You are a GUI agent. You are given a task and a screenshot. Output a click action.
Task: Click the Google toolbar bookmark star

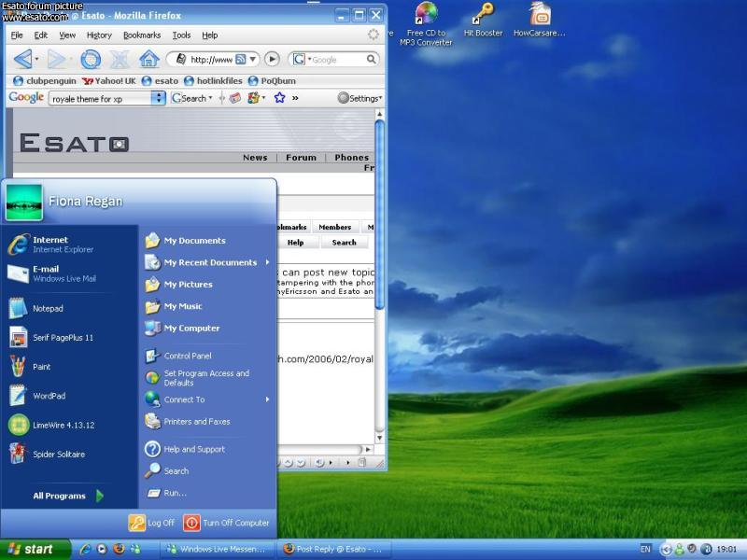(x=279, y=98)
